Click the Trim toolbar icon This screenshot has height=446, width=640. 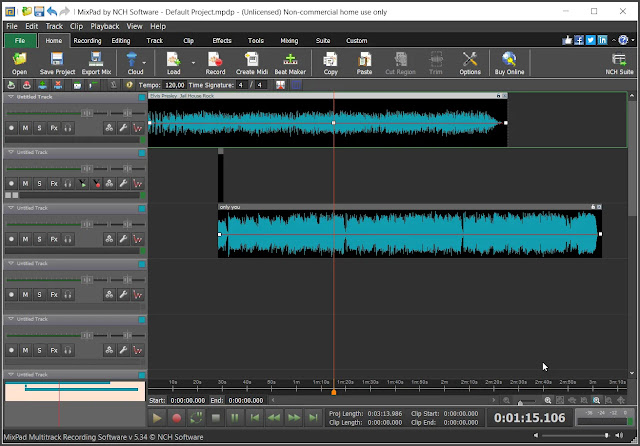point(436,63)
